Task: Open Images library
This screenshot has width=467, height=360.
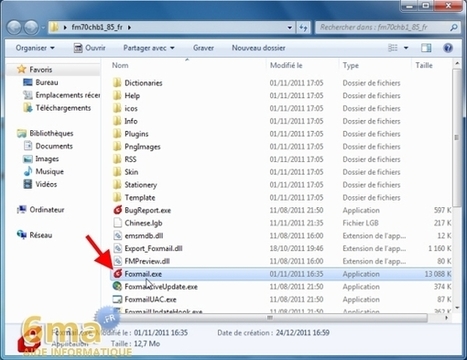Action: coord(41,159)
